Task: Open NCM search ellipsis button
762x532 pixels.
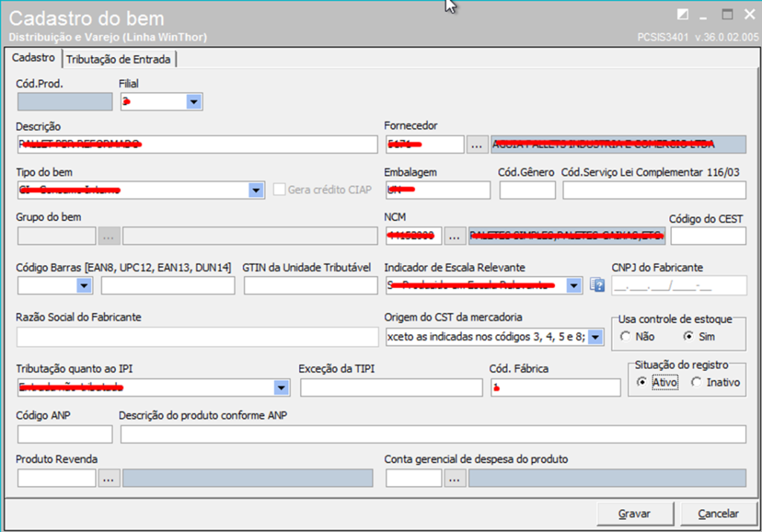Action: coord(455,237)
